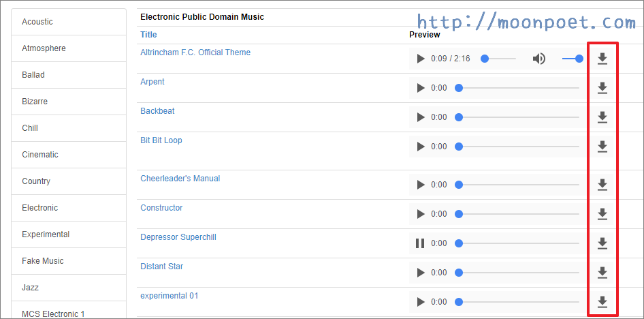The image size is (644, 319).
Task: Switch to the Jazz category
Action: point(31,288)
